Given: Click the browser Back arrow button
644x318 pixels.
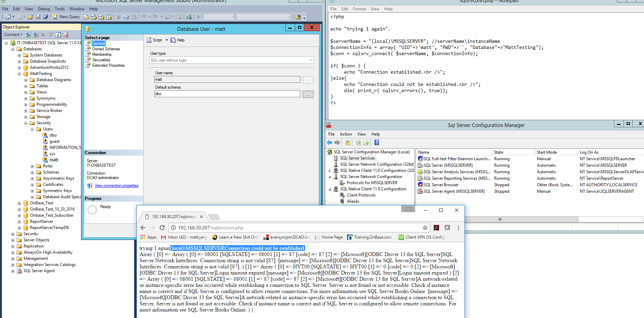Looking at the screenshot, I should coord(143,228).
